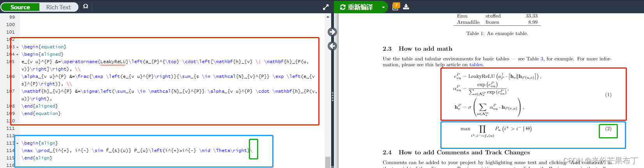Open the logs icon with the 7 badge
Screen dimensions: 644x168
pos(396,6)
